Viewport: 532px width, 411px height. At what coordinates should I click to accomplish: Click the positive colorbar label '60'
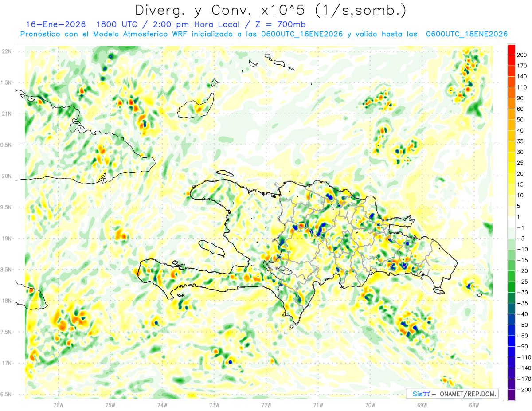520,109
